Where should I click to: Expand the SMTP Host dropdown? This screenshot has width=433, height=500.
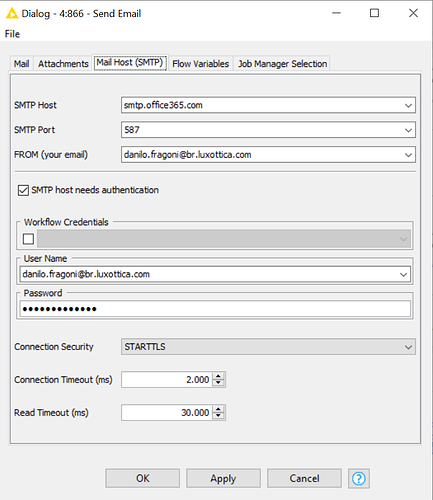408,105
